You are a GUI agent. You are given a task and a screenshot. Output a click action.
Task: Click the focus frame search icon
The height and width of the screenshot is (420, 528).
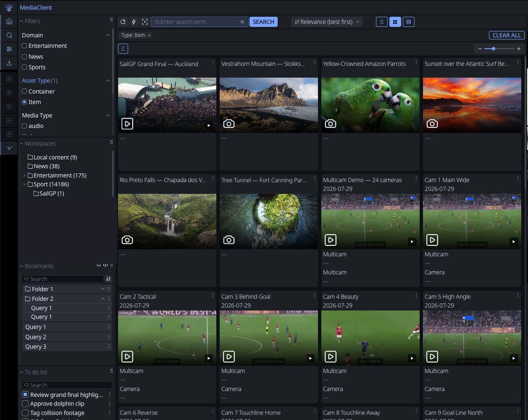click(145, 22)
